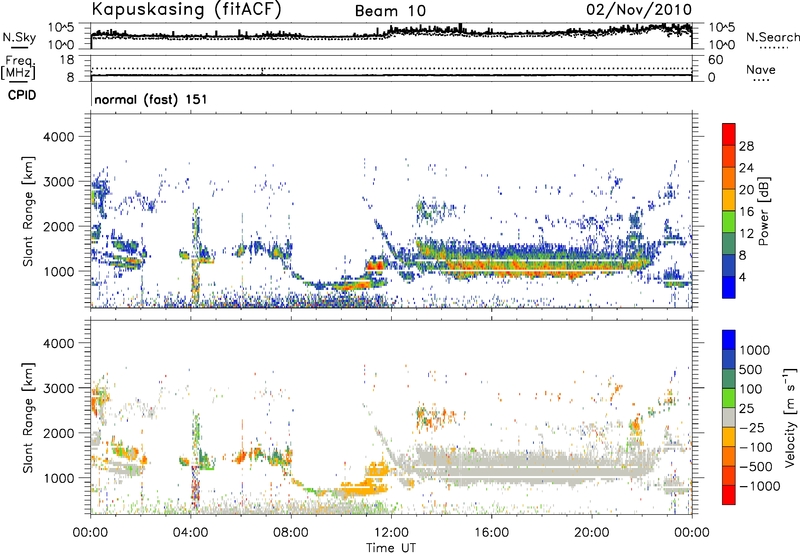Screen dimensions: 800x554
Task: Click the 'CPID' label
Action: click(x=22, y=95)
